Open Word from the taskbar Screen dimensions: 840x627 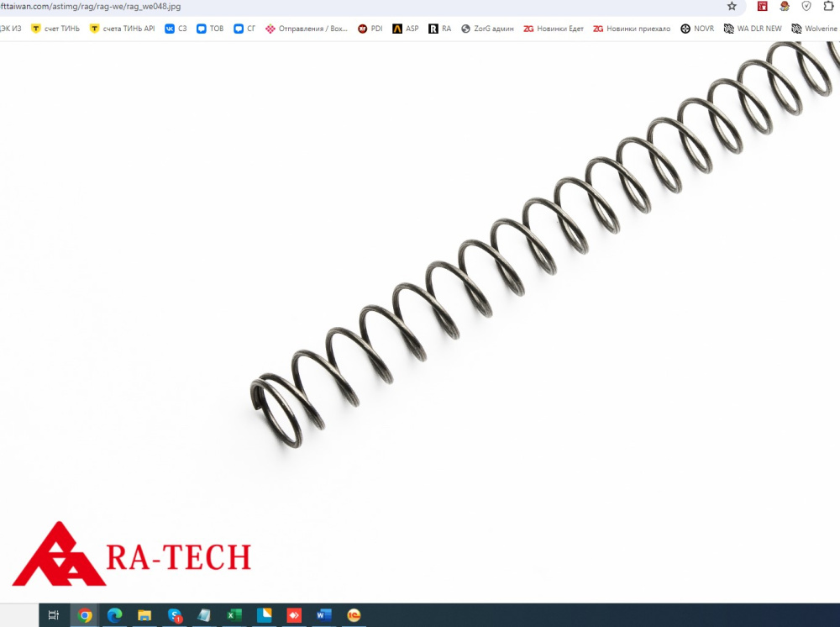click(x=323, y=615)
